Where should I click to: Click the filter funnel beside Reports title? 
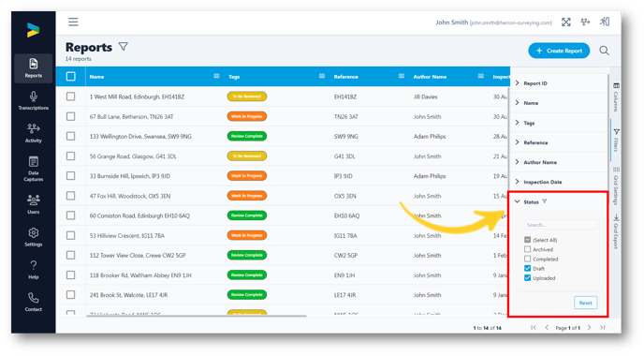[124, 47]
